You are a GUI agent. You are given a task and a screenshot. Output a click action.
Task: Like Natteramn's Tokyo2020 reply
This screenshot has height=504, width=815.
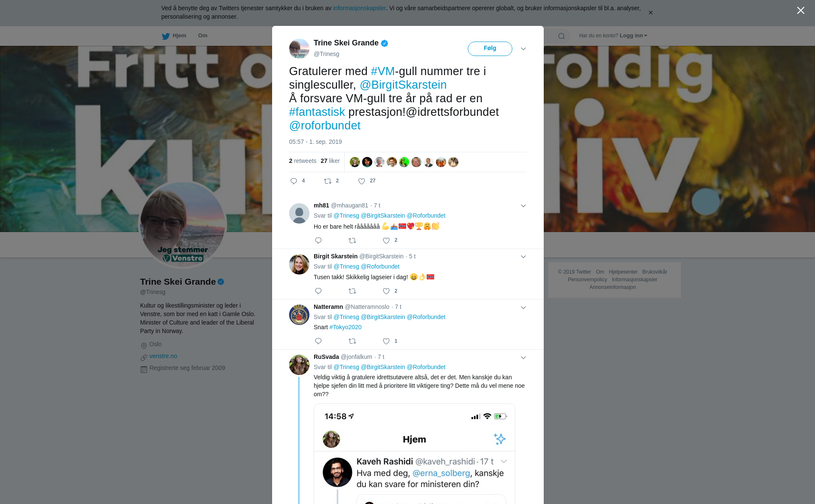click(x=386, y=341)
